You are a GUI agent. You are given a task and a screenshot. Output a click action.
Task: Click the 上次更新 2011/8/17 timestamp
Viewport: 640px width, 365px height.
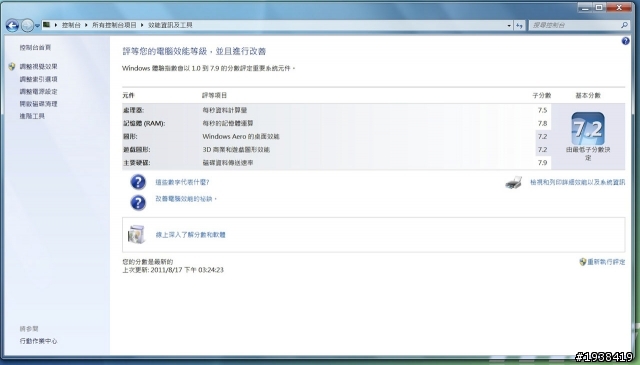173,270
